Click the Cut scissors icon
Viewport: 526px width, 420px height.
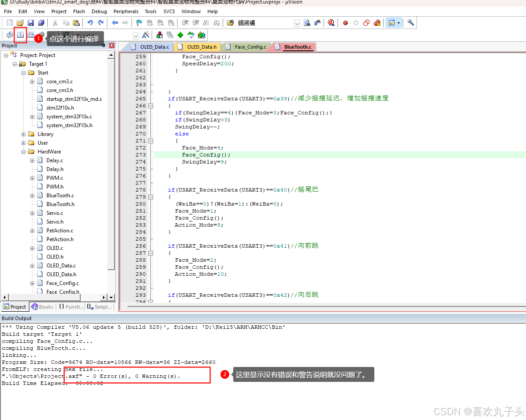(55, 23)
